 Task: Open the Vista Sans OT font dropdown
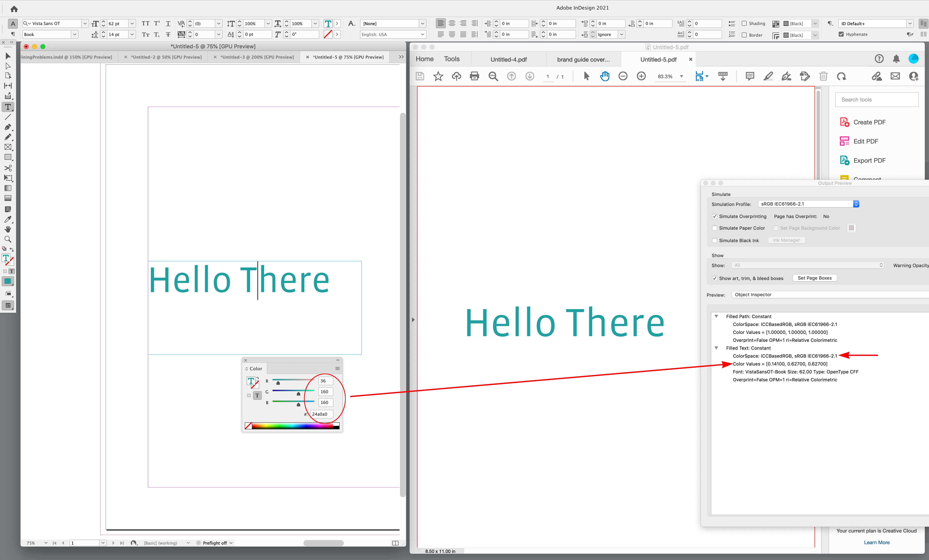(x=85, y=23)
